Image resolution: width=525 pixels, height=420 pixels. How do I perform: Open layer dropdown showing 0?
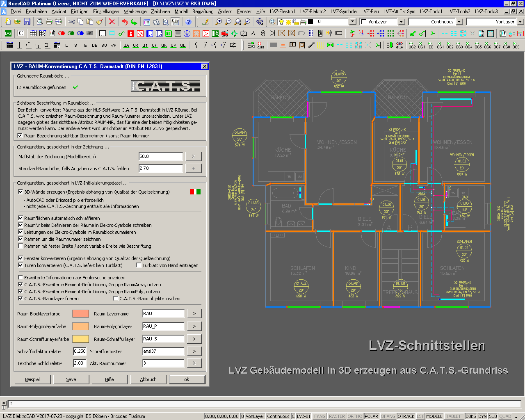click(x=353, y=22)
